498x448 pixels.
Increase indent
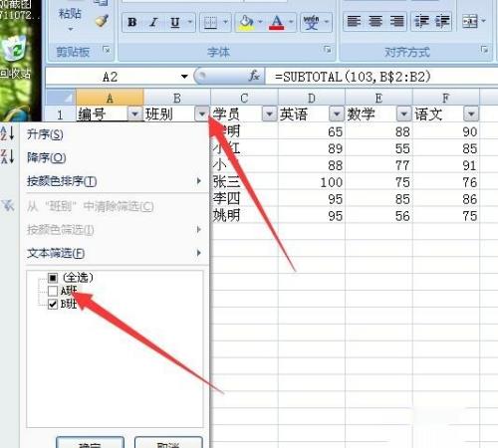(x=442, y=22)
